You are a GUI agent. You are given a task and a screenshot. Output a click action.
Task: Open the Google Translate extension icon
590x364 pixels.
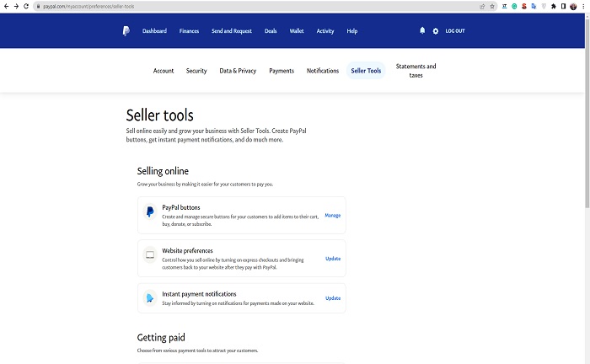pyautogui.click(x=534, y=7)
